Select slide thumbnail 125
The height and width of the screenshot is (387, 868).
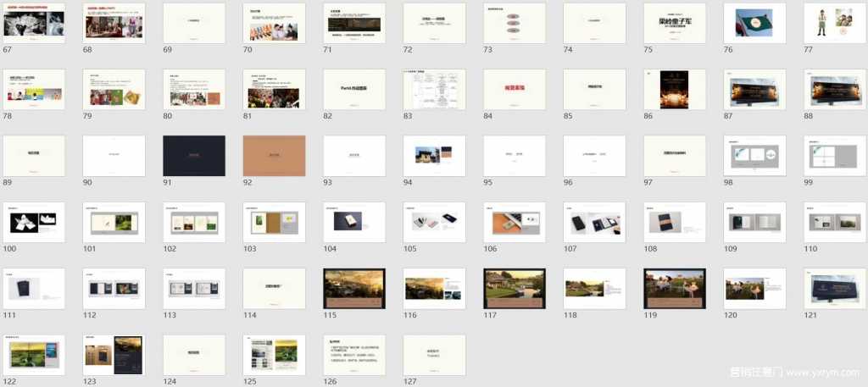[274, 355]
